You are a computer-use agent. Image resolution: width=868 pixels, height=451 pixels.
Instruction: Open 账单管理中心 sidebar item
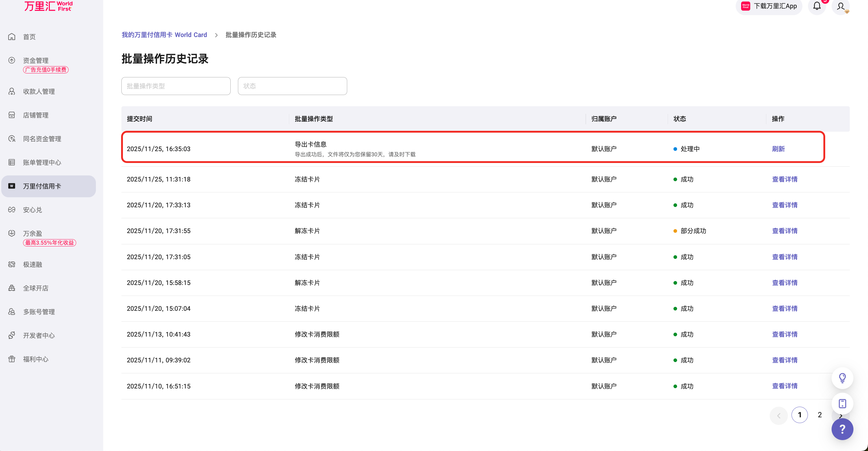pos(42,162)
